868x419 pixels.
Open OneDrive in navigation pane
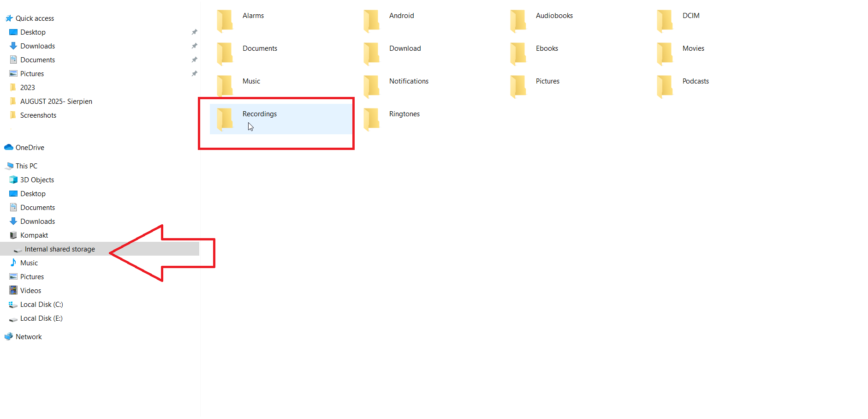30,148
